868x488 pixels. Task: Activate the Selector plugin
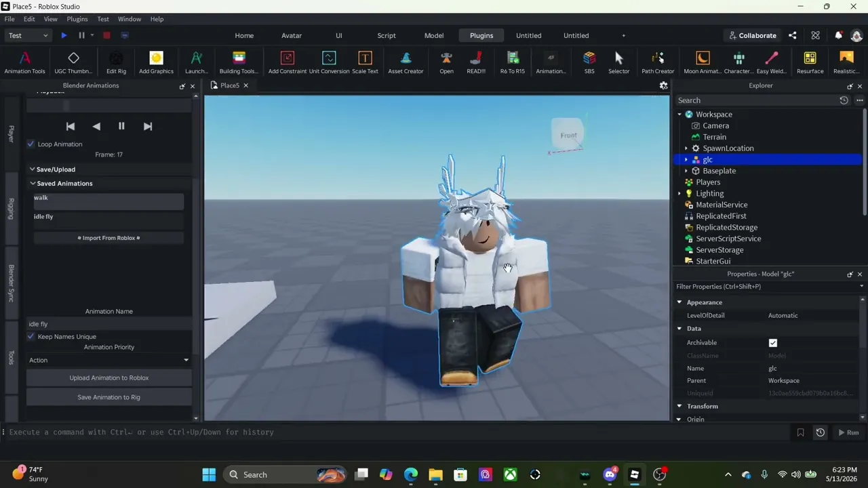coord(618,62)
